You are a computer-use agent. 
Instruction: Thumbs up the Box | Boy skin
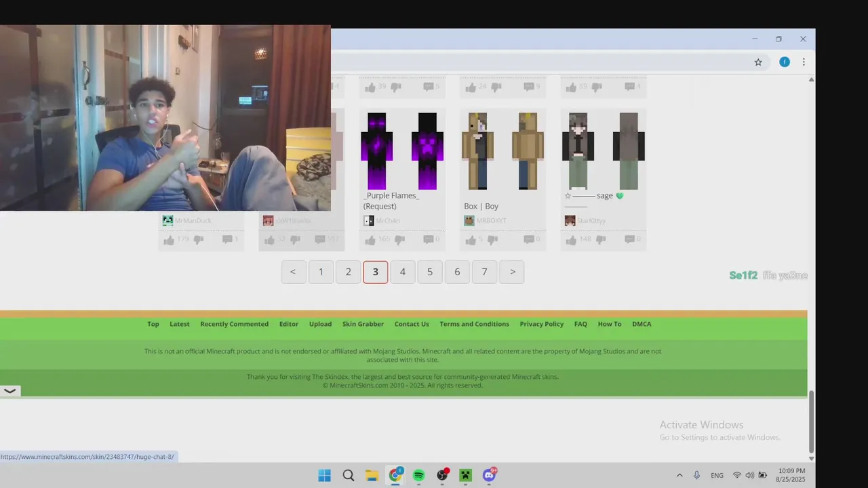[471, 240]
